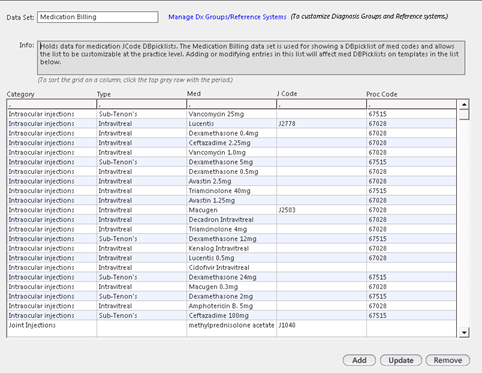482x373 pixels.
Task: Select the Triamcinolone 4mg row
Action: (232, 229)
